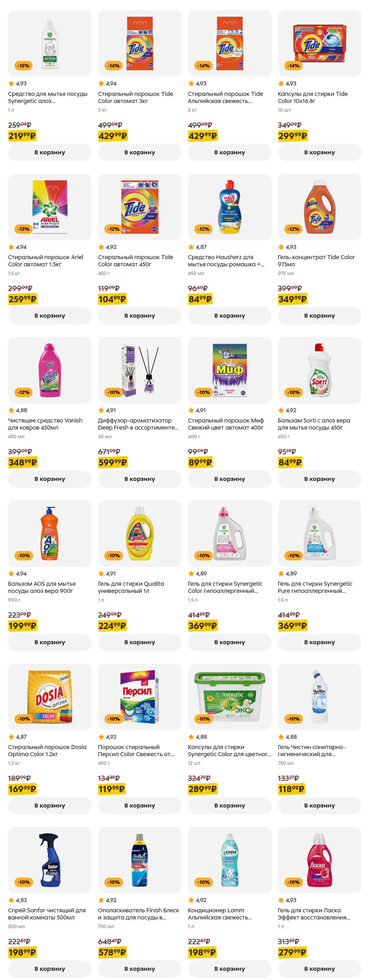Add Synergetic алоэ dish soap to cart

[49, 152]
